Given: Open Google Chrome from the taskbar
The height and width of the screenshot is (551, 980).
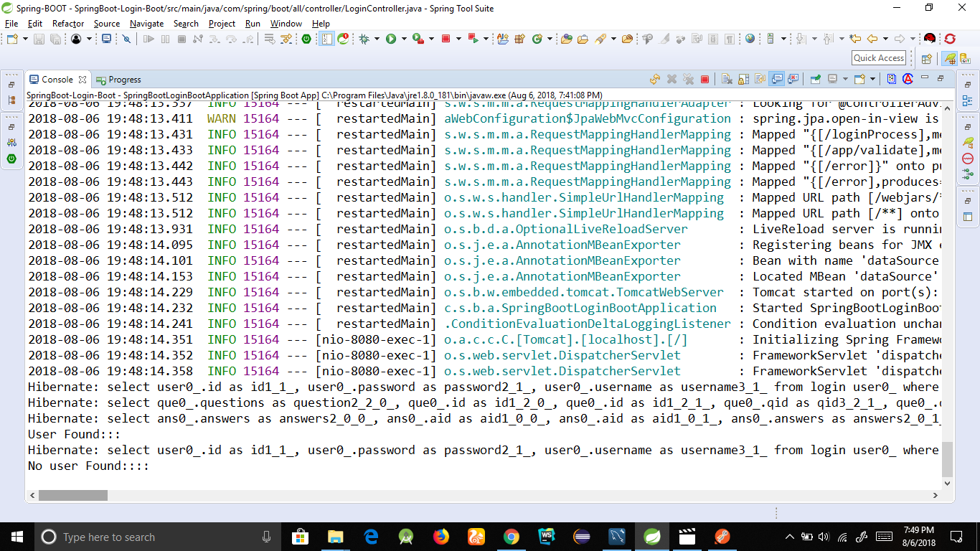Looking at the screenshot, I should (x=511, y=537).
